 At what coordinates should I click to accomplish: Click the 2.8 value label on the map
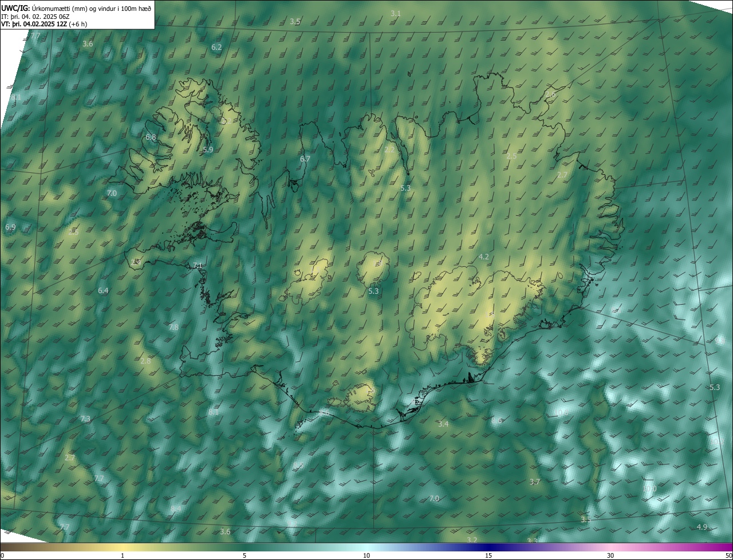point(145,361)
